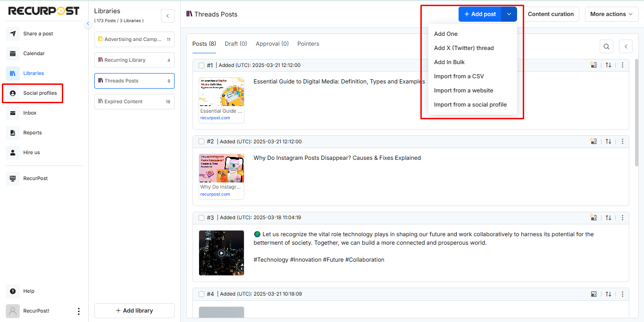Follow the recurpost.com link in post #1
This screenshot has height=322, width=644.
click(215, 118)
